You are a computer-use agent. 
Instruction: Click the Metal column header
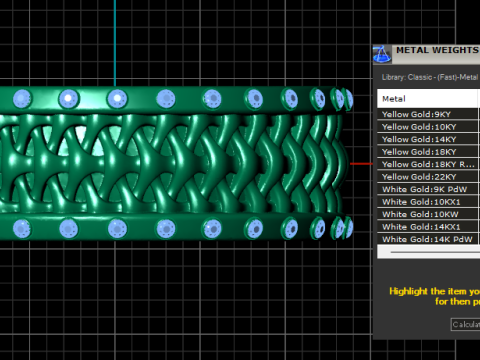click(x=428, y=99)
